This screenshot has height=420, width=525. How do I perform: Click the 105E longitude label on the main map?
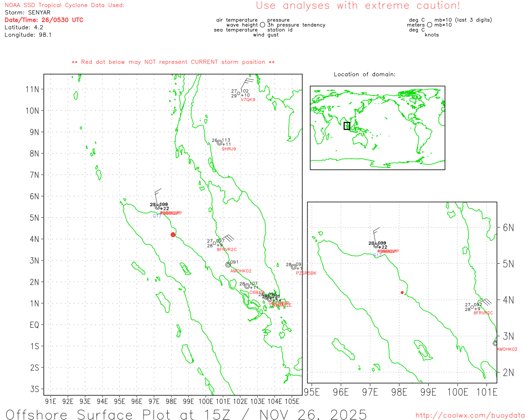[292, 401]
